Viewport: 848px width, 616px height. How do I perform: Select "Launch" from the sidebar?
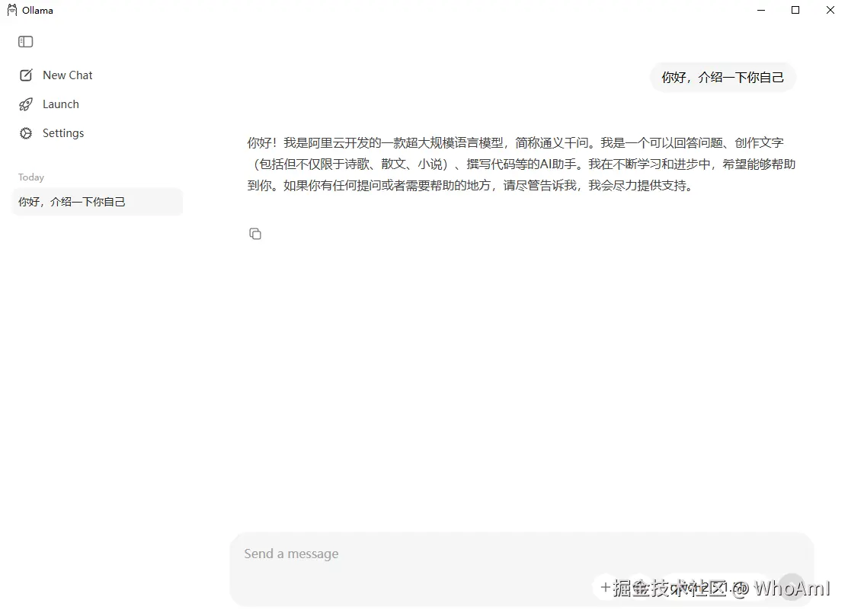coord(61,104)
